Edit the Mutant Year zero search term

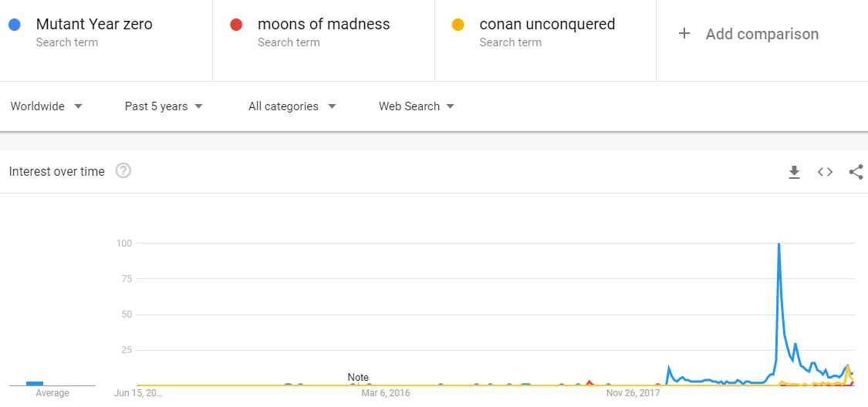[94, 25]
